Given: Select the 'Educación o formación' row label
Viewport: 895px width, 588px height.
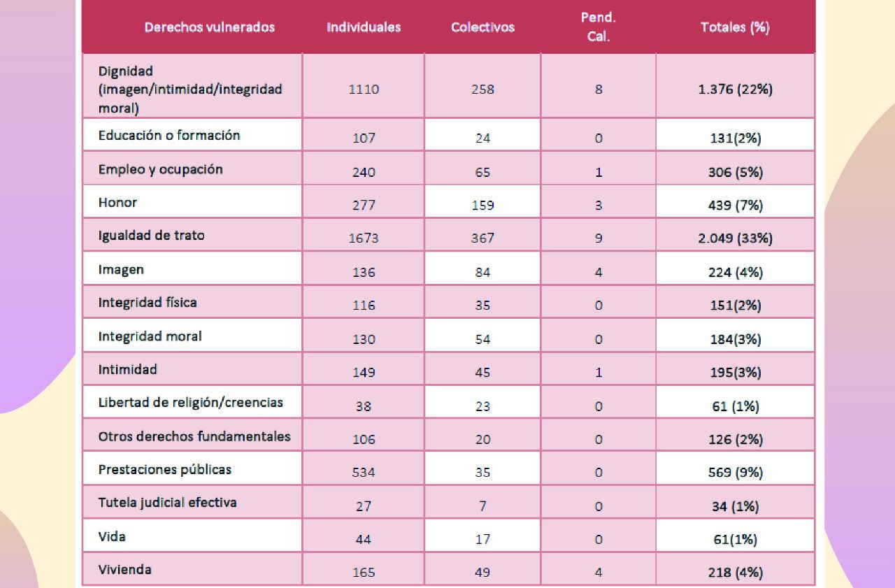Looking at the screenshot, I should point(169,136).
